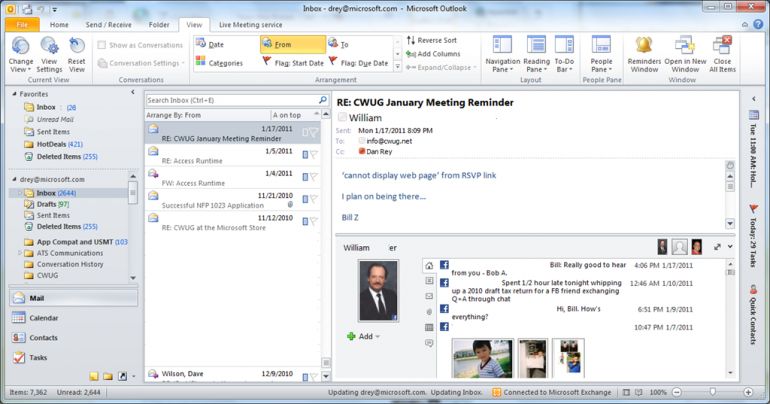The image size is (770, 404).
Task: Open the Navigation Pane options
Action: tap(502, 54)
